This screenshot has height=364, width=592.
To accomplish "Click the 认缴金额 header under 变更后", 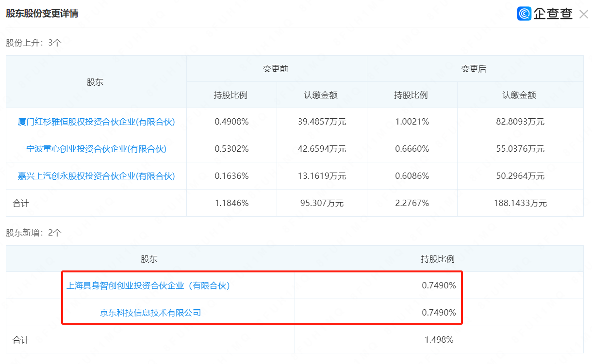I will pos(519,95).
